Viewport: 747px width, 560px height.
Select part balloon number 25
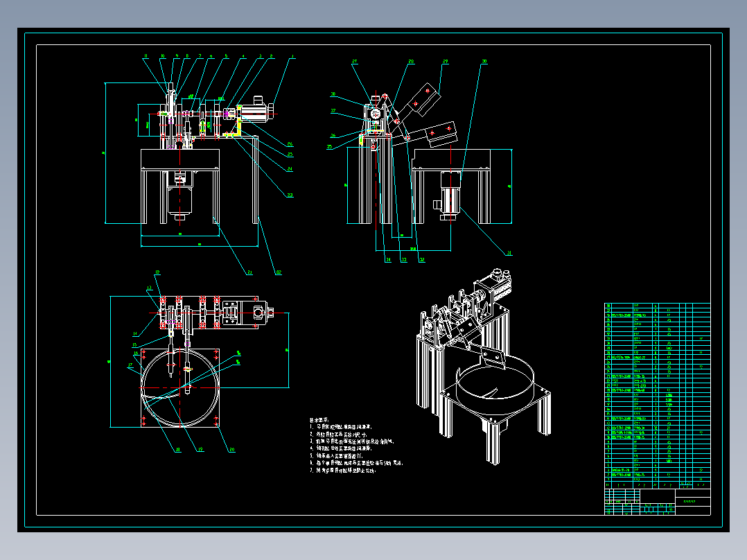point(290,155)
